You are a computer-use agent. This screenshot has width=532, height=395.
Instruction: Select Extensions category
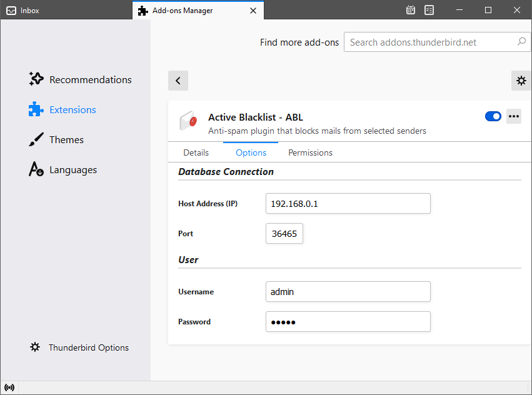click(63, 109)
